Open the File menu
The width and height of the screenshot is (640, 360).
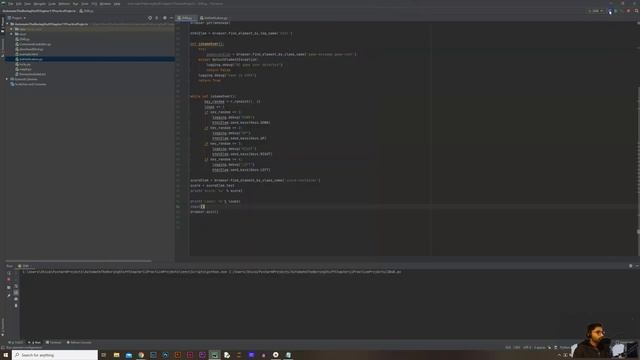11,4
